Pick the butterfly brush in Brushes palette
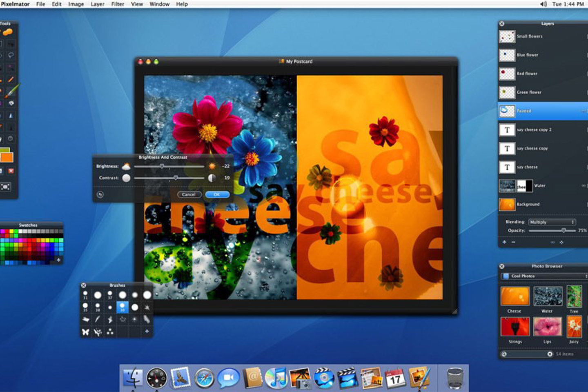 point(85,332)
